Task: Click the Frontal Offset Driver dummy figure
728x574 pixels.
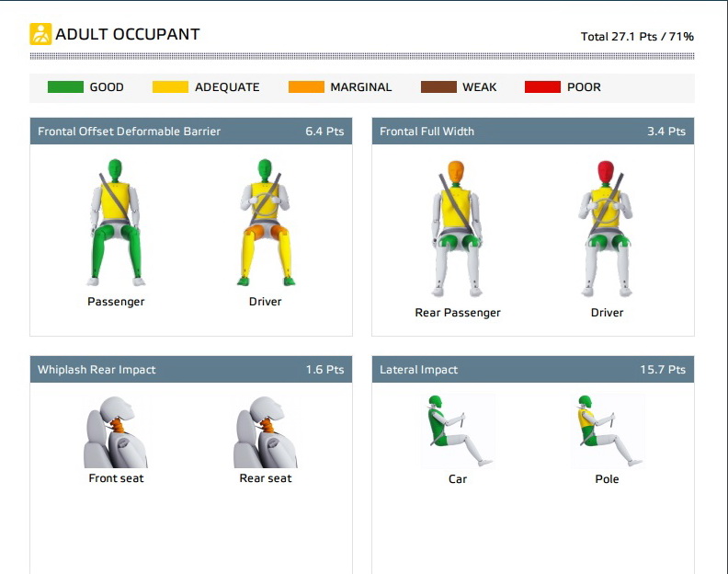Action: point(265,223)
